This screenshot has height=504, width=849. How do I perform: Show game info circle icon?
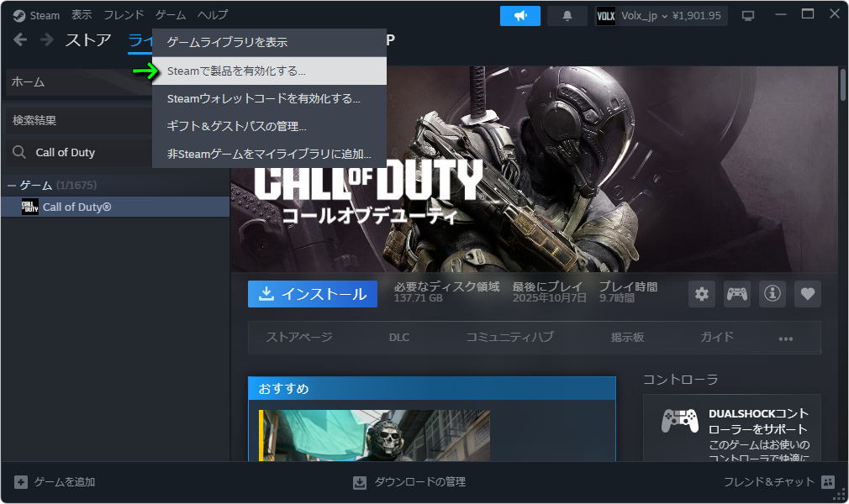[773, 294]
